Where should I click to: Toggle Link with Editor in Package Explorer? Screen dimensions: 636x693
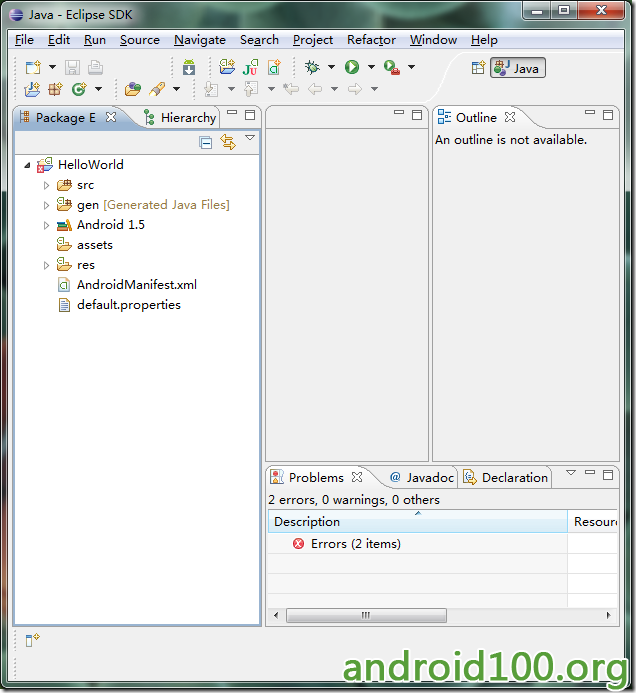click(228, 142)
